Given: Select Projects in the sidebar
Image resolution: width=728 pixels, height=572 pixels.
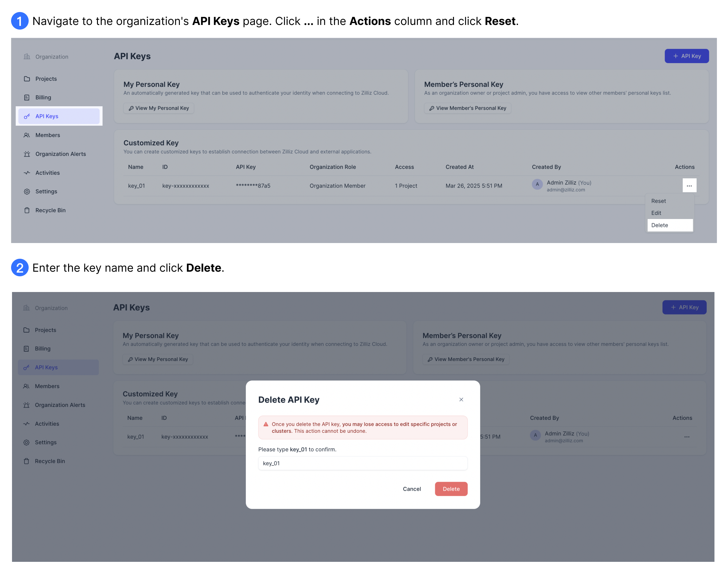Looking at the screenshot, I should point(46,79).
